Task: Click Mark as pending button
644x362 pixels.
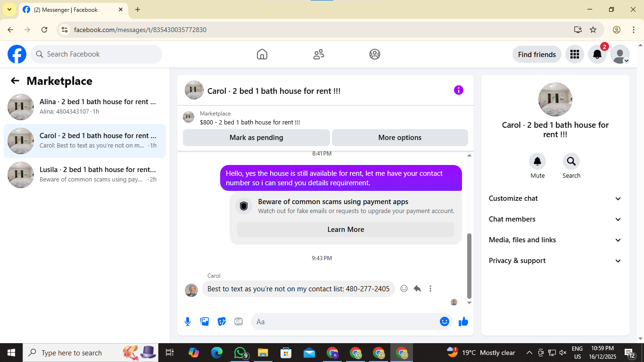Action: pos(256,138)
